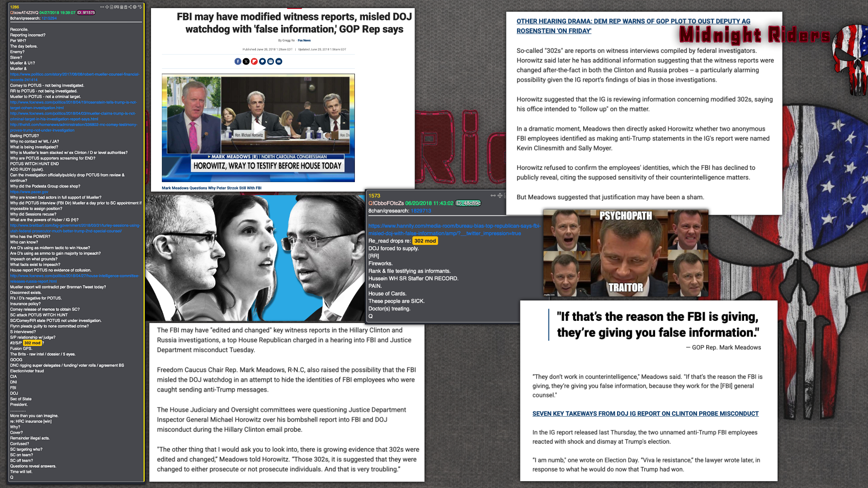Click the 'Hussein WH SR Staffer ON RECORD.' line

tap(413, 279)
